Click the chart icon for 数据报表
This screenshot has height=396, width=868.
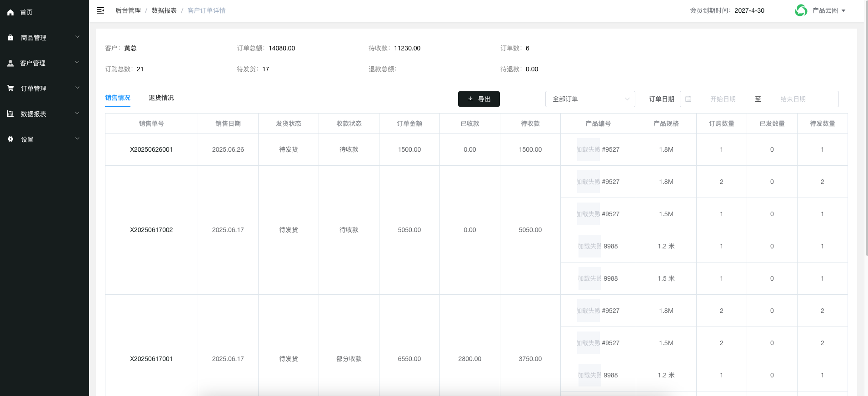pyautogui.click(x=10, y=114)
